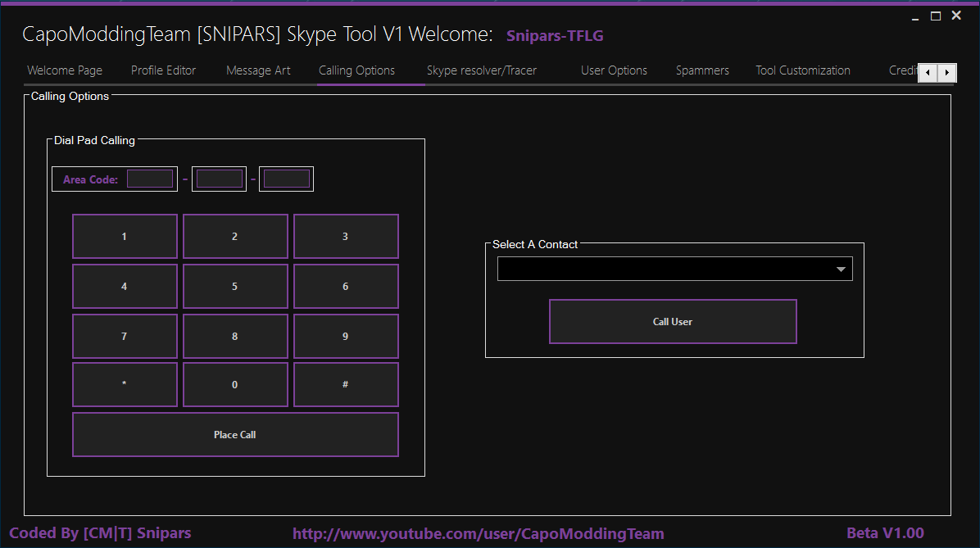Tap the 2 key on dial pad
The width and height of the screenshot is (980, 548).
tap(236, 236)
